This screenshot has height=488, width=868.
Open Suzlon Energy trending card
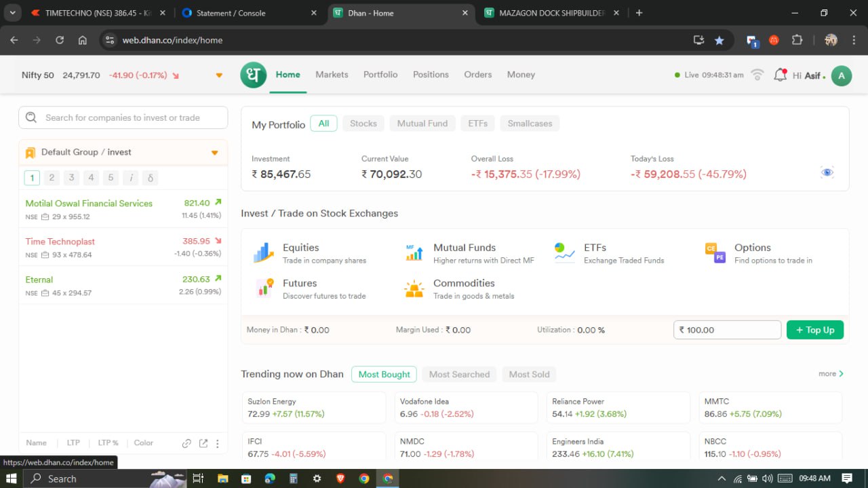click(x=314, y=407)
